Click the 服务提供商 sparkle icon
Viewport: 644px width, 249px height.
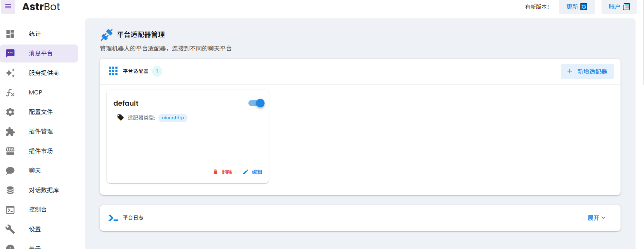10,73
